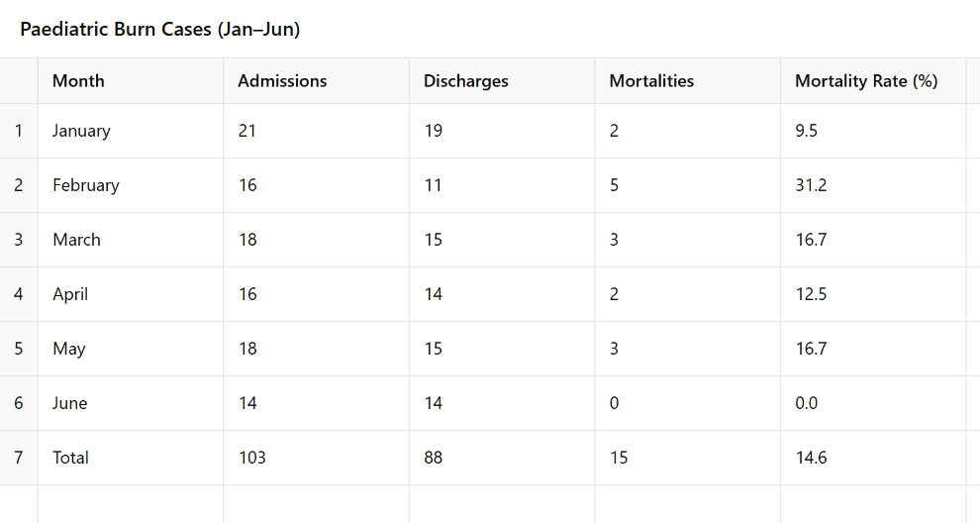
Task: Select the Total admissions cell 103
Action: (x=316, y=458)
